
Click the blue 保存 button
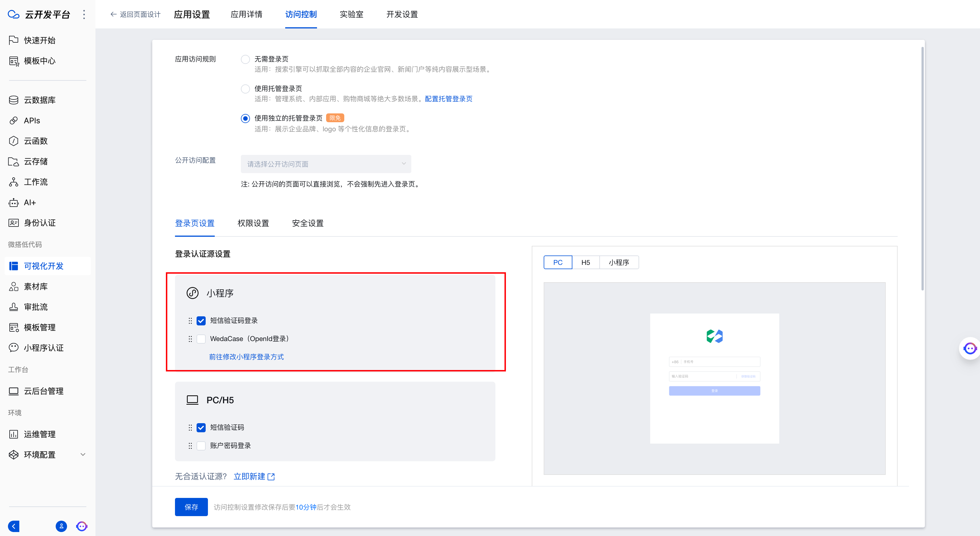pos(191,507)
